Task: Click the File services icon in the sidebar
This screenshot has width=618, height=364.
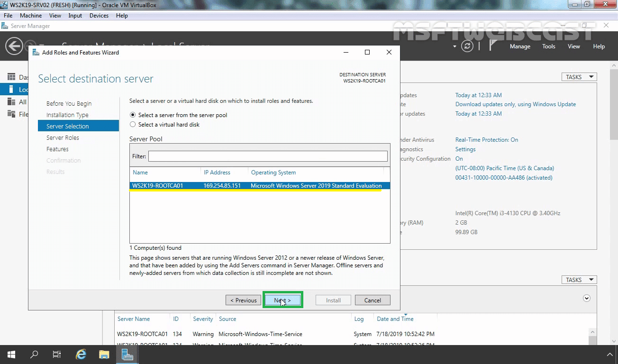Action: point(11,114)
